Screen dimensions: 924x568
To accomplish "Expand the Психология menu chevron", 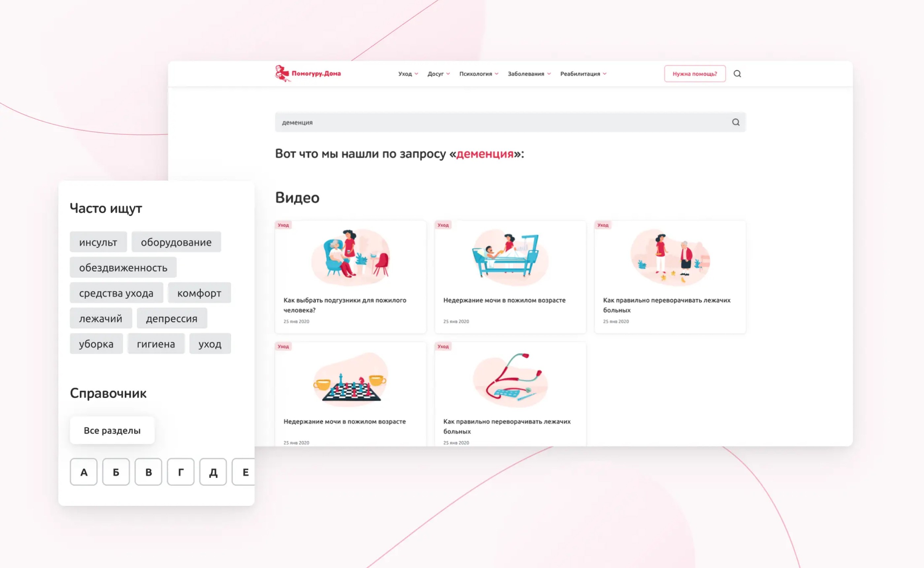I will click(497, 74).
